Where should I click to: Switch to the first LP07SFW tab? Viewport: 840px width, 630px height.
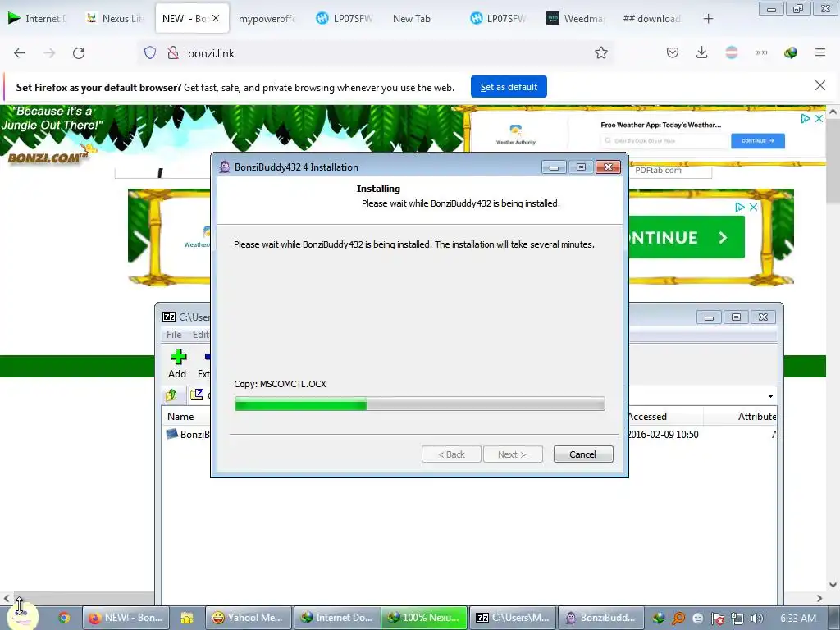[x=345, y=18]
